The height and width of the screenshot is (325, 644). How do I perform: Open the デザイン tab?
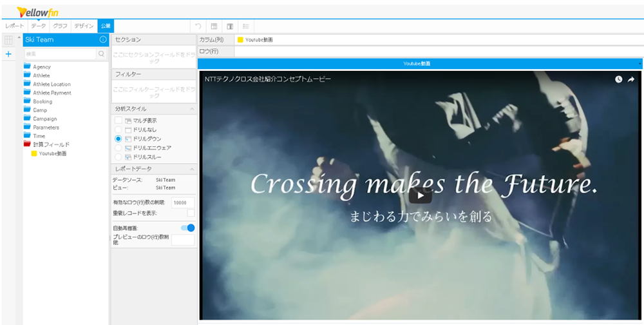(x=84, y=26)
